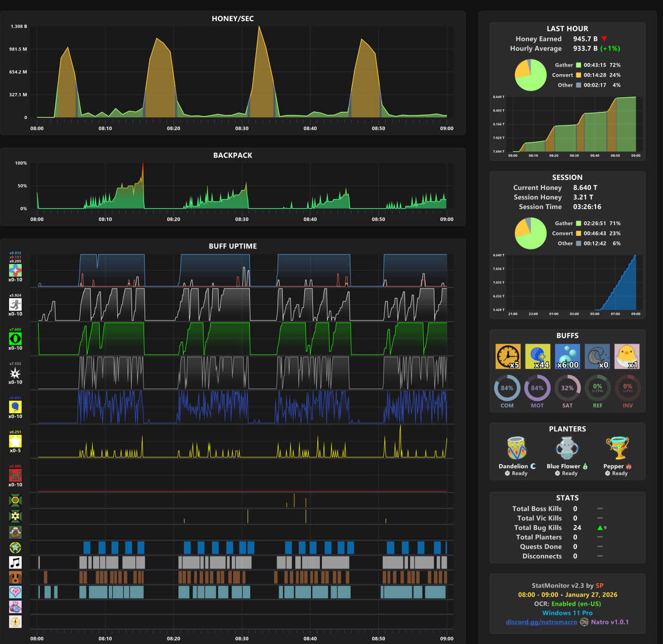Click the white star x0-5 buff icon
The image size is (663, 644).
coord(15,442)
